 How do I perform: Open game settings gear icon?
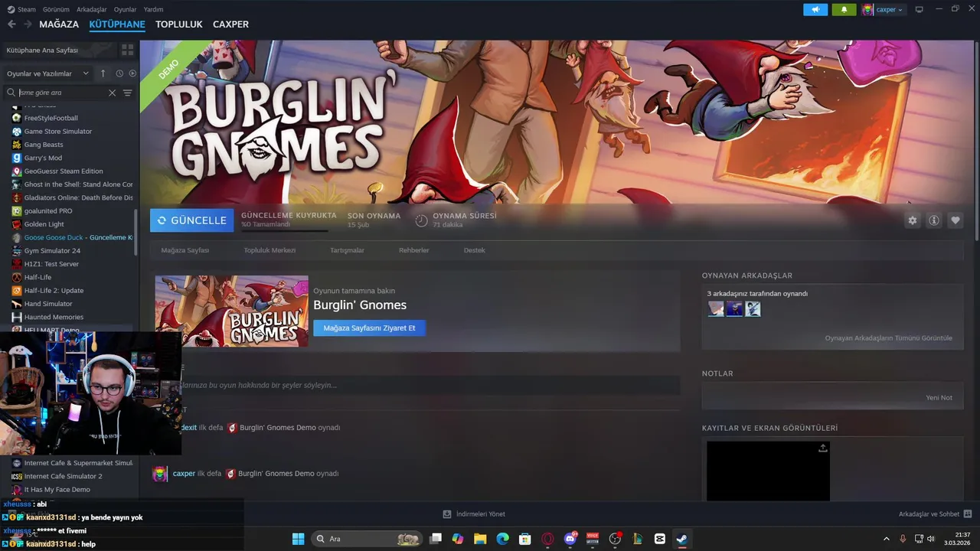912,220
